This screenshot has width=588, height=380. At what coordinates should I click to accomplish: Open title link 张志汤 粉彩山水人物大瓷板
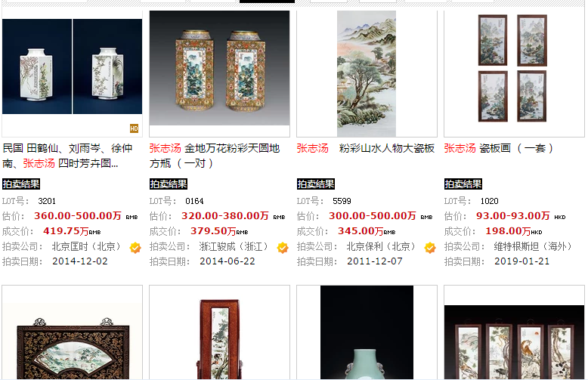(366, 148)
